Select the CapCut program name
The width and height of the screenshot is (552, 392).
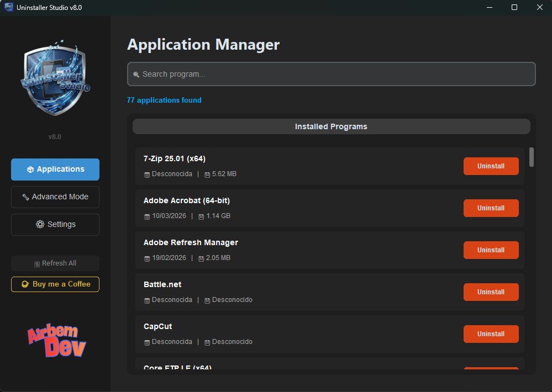point(157,326)
